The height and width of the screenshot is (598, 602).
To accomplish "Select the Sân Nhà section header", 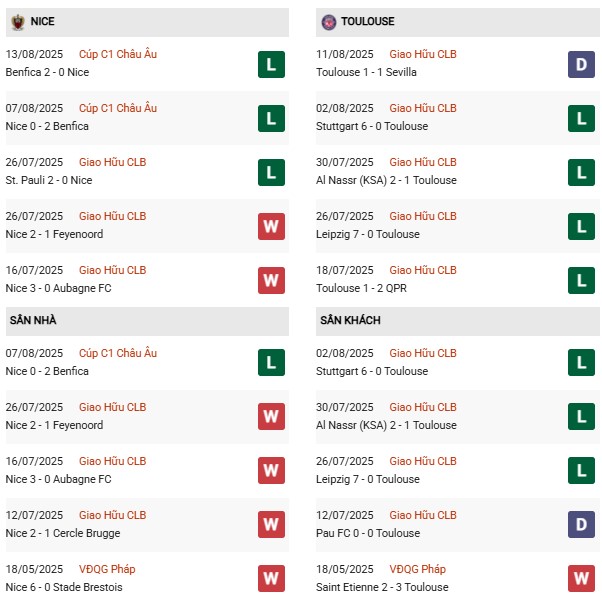I will [34, 320].
